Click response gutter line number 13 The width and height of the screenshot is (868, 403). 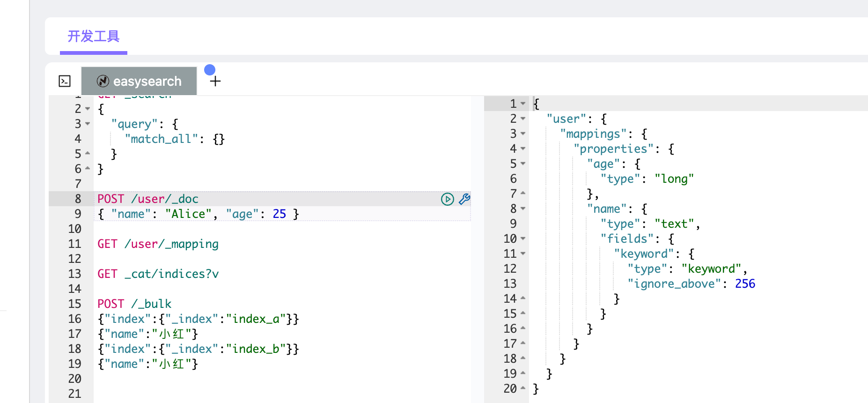pyautogui.click(x=510, y=284)
